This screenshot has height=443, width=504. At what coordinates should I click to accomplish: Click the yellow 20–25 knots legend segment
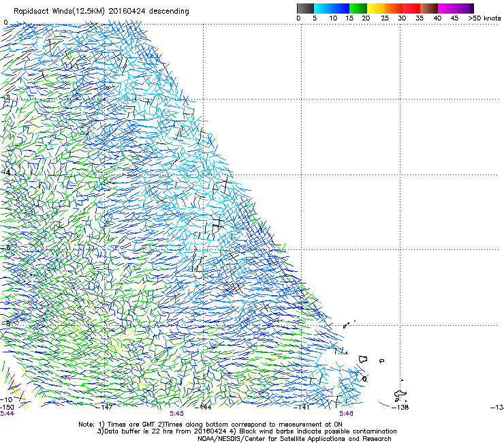376,8
